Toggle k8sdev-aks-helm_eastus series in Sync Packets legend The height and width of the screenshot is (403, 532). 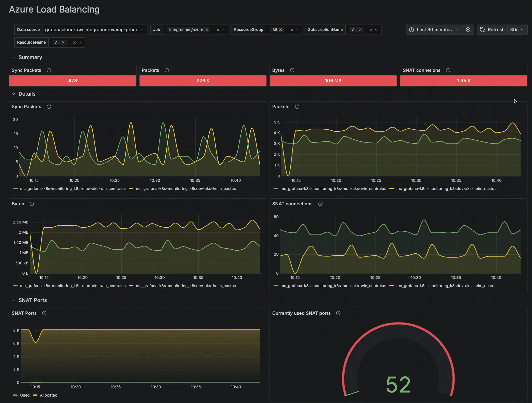186,189
